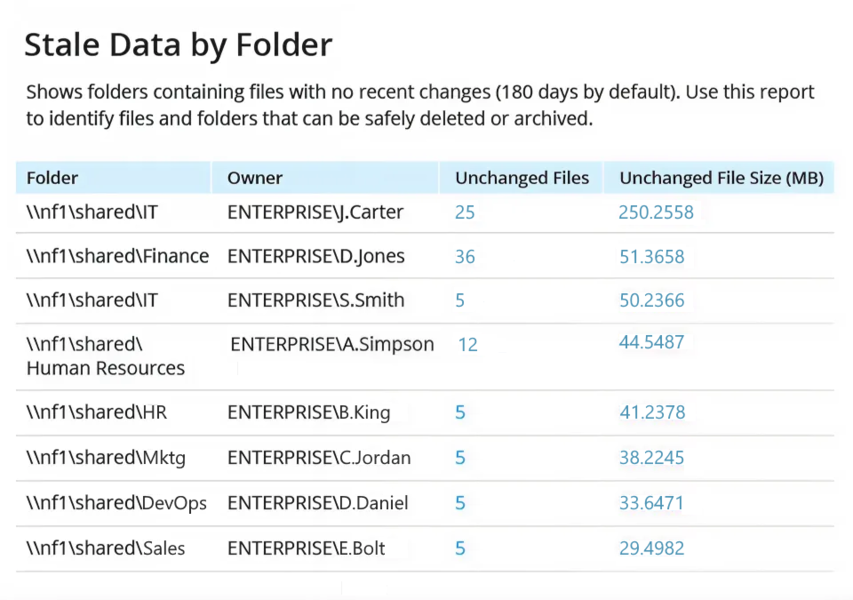Click the Unchanged File Size (MB) header
Image resolution: width=853 pixels, height=600 pixels.
click(x=721, y=178)
